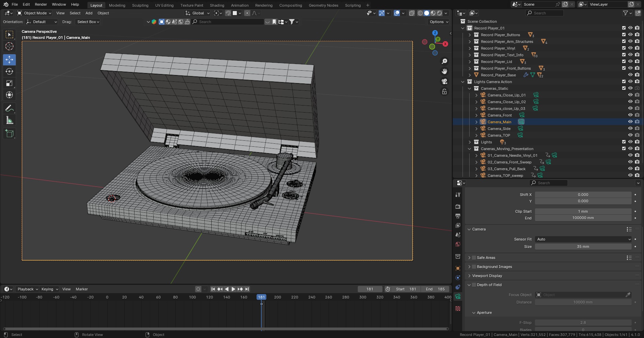
Task: Select the Add Cube tool
Action: 9,133
